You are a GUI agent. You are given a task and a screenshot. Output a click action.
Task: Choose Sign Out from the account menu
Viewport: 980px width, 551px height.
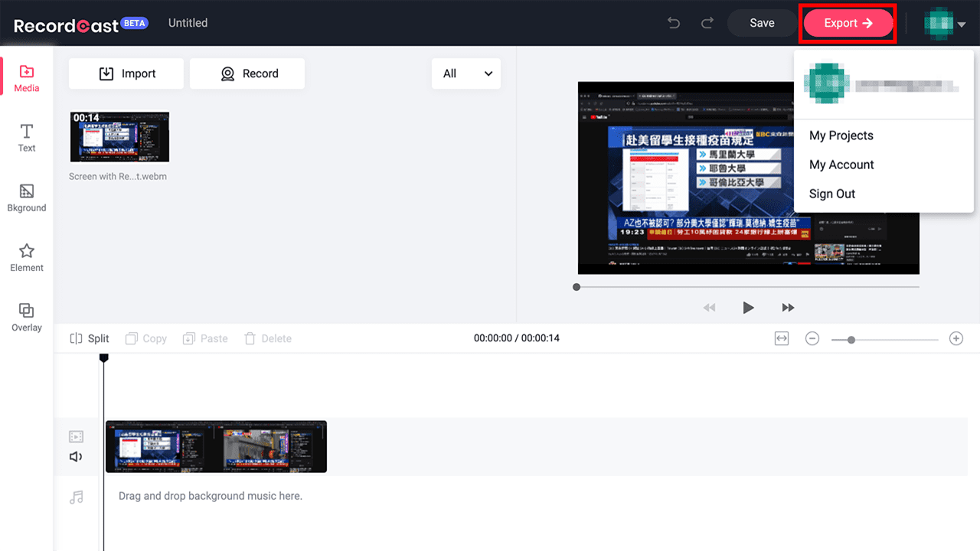point(831,194)
